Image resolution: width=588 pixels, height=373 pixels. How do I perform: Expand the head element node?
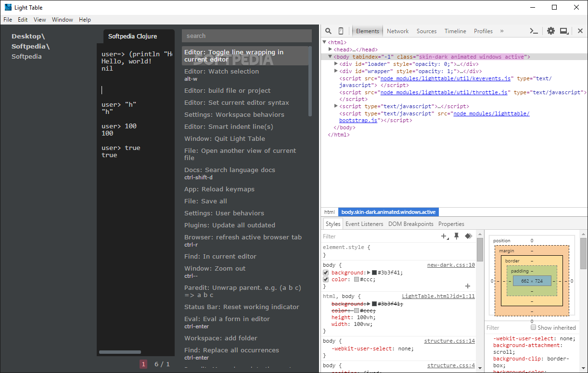(x=330, y=49)
